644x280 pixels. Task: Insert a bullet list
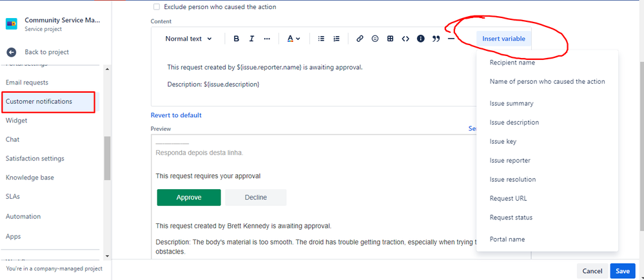click(322, 39)
